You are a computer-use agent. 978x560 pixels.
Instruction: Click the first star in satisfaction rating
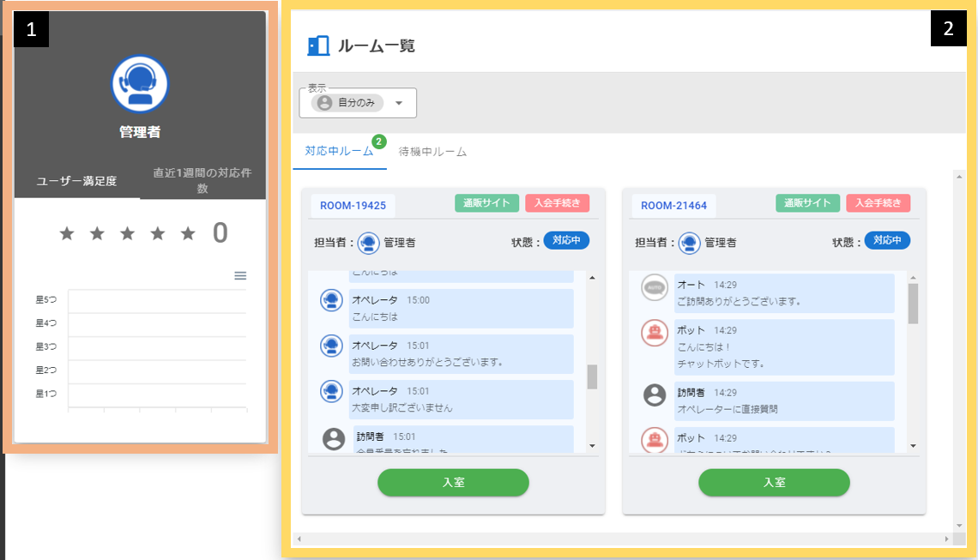click(x=67, y=233)
